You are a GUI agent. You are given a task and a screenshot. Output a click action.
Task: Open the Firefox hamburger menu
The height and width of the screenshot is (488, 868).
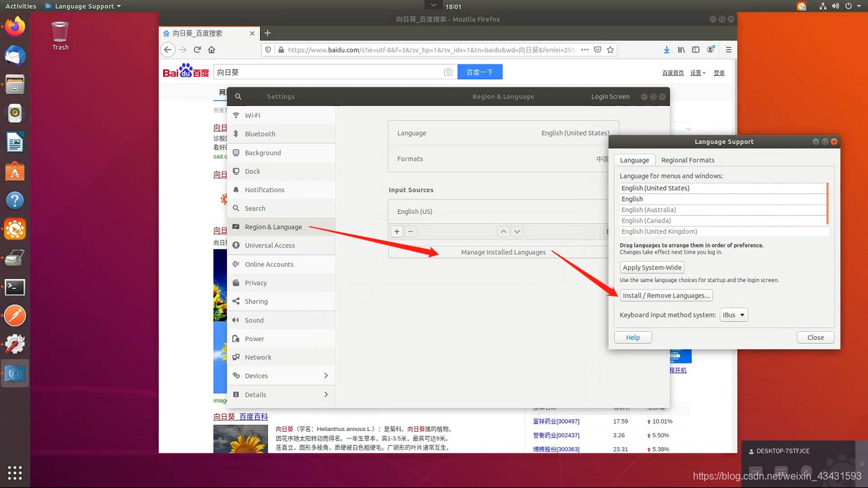(x=728, y=50)
